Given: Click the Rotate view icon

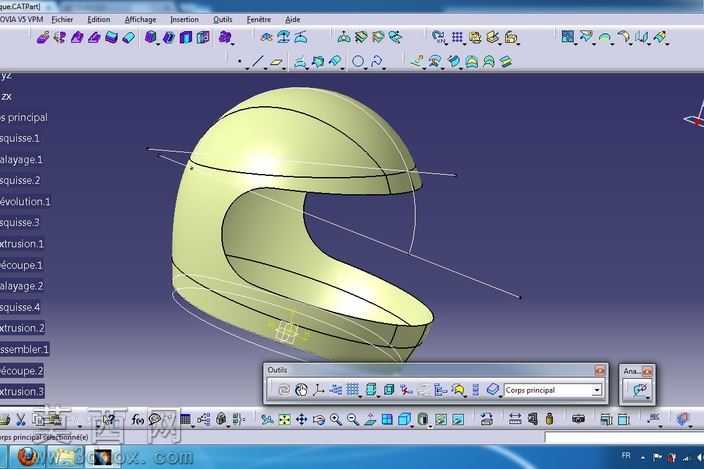Looking at the screenshot, I should pyautogui.click(x=319, y=420).
